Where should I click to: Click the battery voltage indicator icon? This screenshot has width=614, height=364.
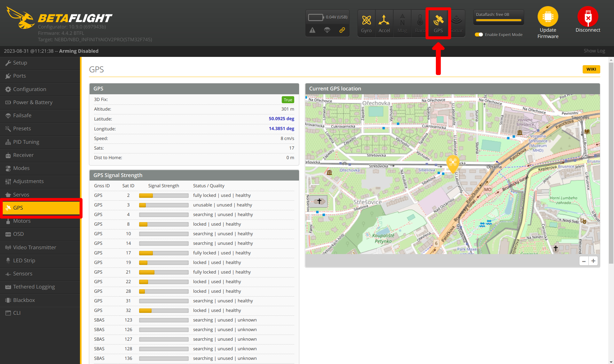(315, 17)
